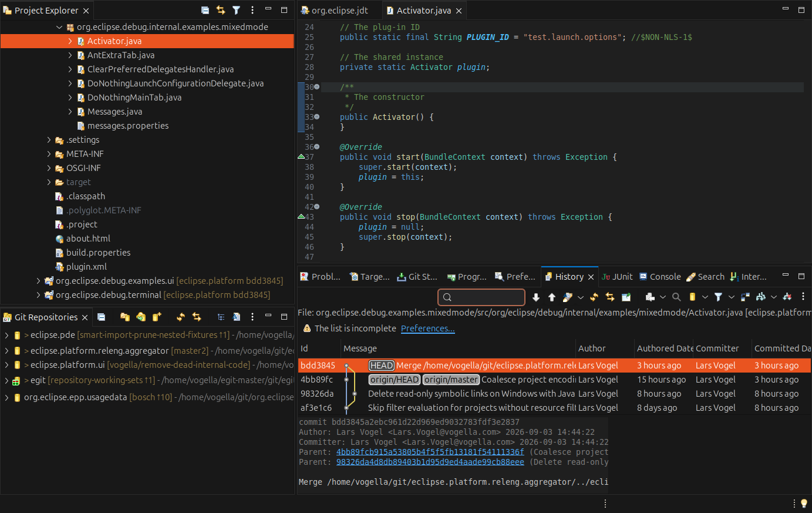Toggle compare mode icon in History
Viewport: 812px width, 513px height.
(x=745, y=297)
